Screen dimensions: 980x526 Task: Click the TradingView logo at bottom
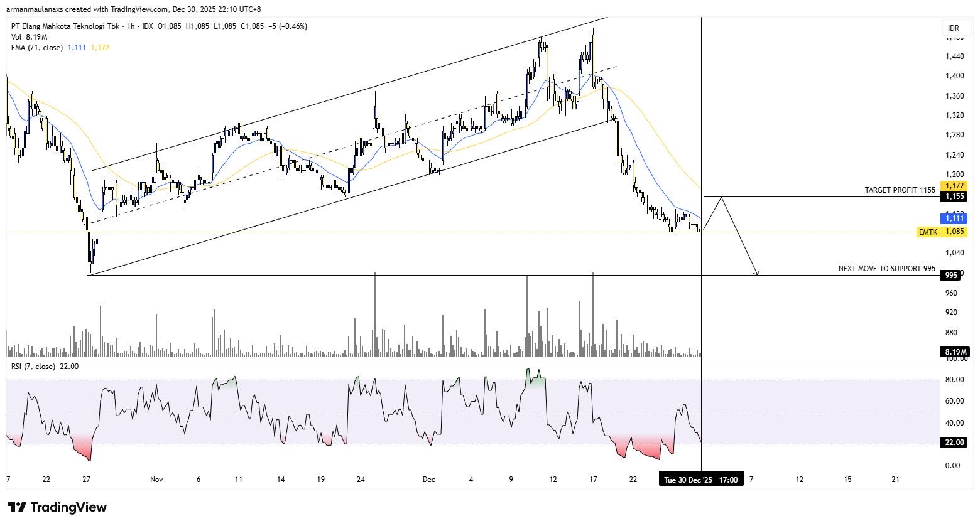point(57,507)
